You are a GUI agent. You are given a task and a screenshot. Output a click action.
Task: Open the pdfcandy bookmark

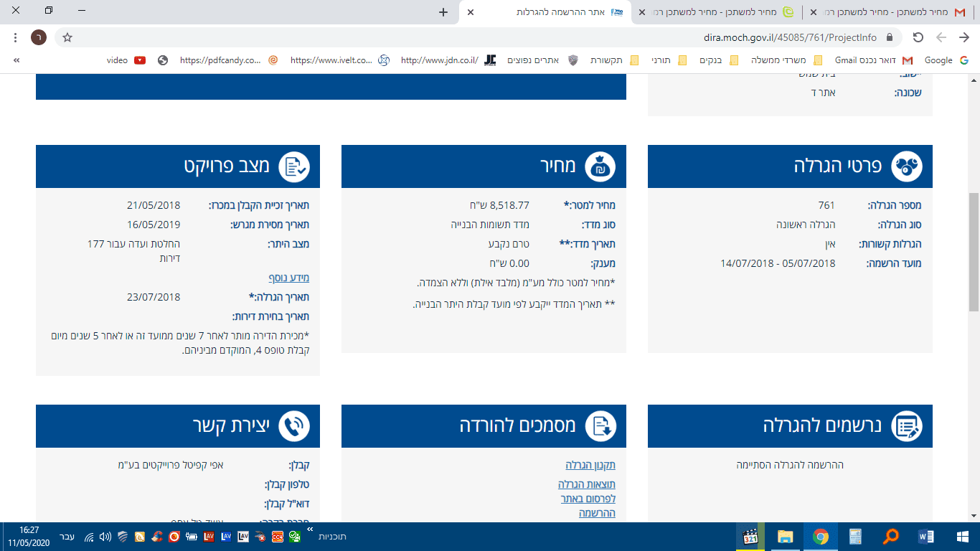point(229,60)
